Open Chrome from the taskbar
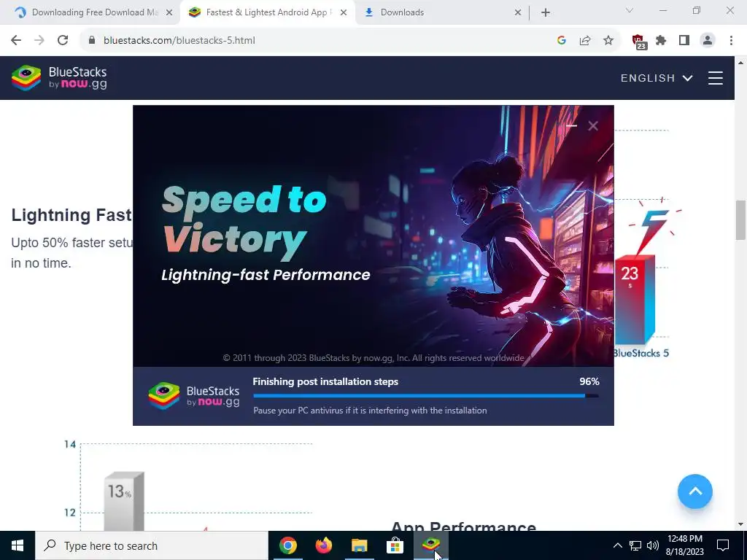Image resolution: width=747 pixels, height=560 pixels. coord(287,545)
